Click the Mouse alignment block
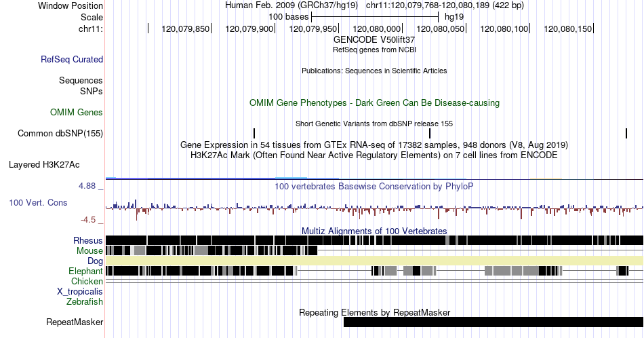 click(212, 250)
